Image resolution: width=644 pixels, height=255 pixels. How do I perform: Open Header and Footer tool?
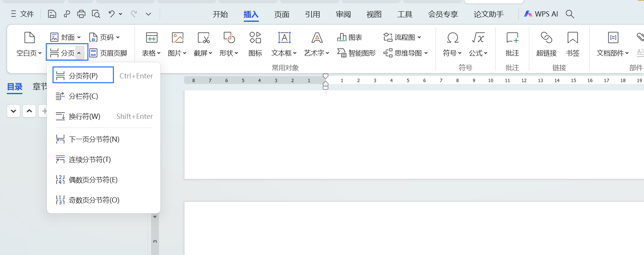pos(108,53)
